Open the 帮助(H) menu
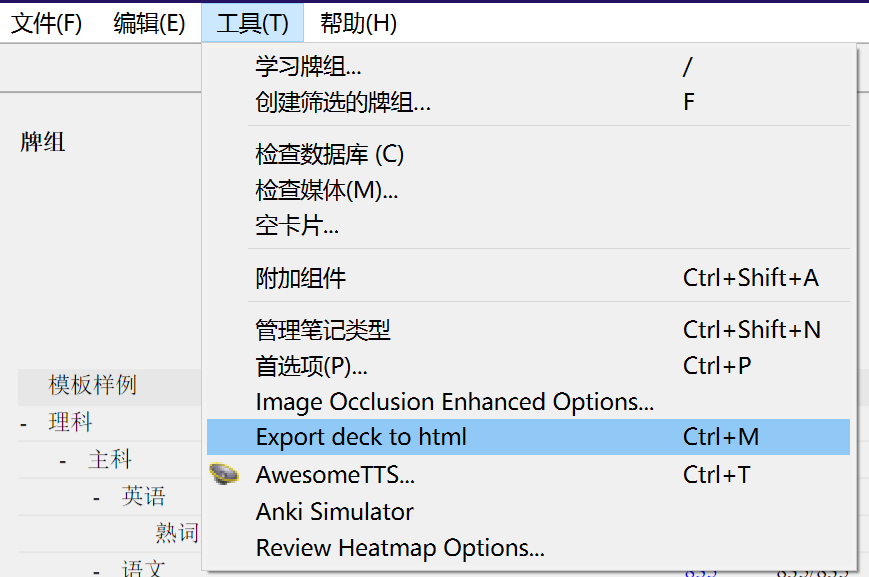Image resolution: width=869 pixels, height=577 pixels. coord(358,23)
